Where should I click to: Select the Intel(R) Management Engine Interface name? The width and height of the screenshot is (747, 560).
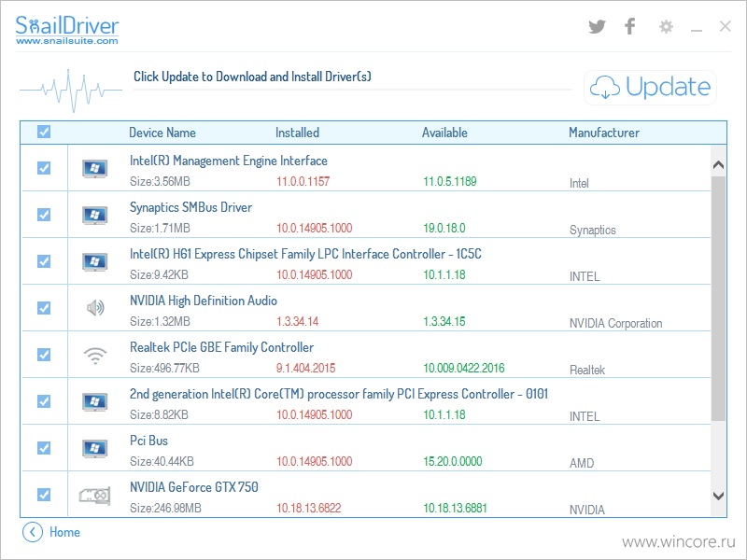(x=229, y=161)
